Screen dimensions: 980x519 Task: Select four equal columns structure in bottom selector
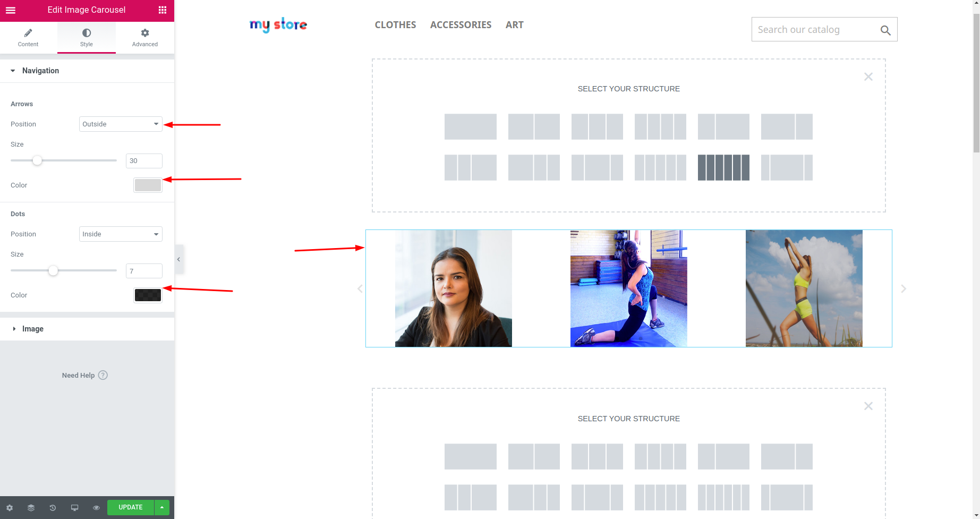coord(660,456)
